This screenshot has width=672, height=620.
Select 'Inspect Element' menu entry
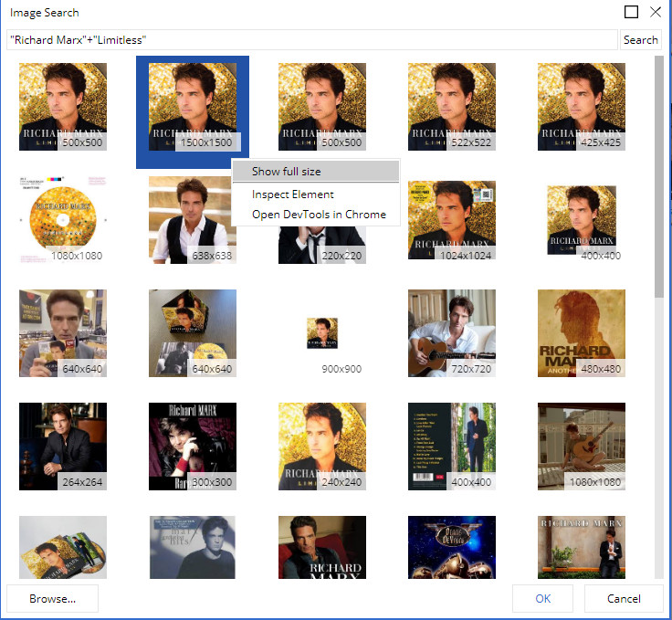293,194
